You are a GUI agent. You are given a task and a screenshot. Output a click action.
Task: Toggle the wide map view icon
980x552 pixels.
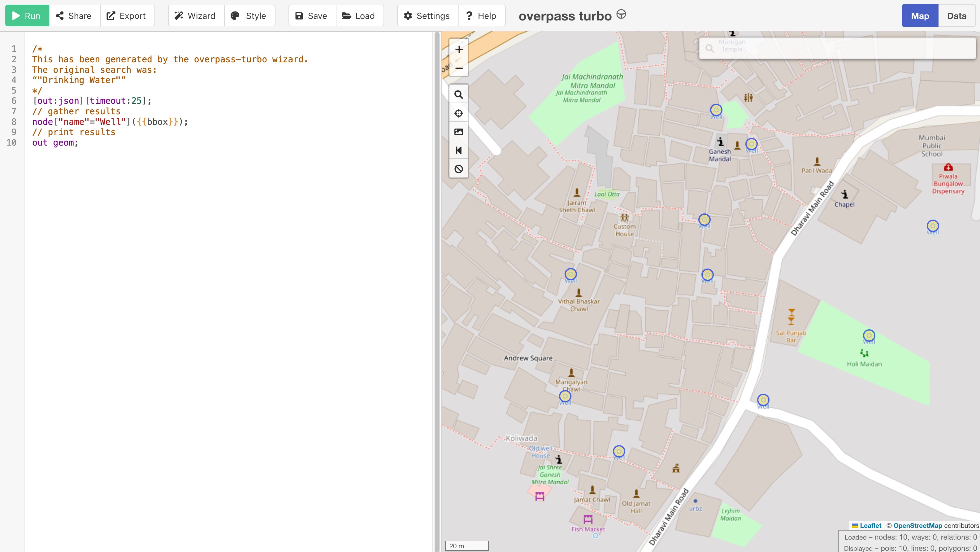coord(459,150)
